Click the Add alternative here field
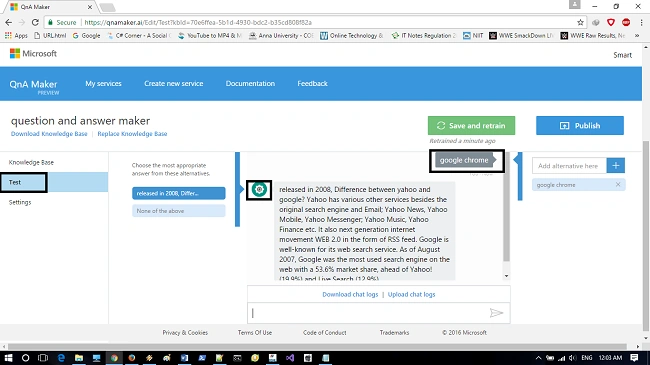Screen dimensions: 650x365 pyautogui.click(x=569, y=165)
